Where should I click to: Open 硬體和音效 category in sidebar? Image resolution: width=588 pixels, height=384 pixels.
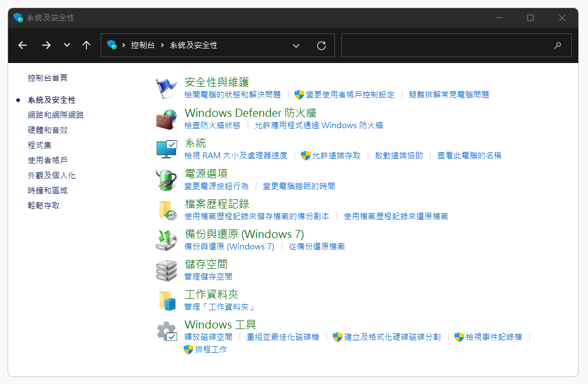tap(47, 130)
